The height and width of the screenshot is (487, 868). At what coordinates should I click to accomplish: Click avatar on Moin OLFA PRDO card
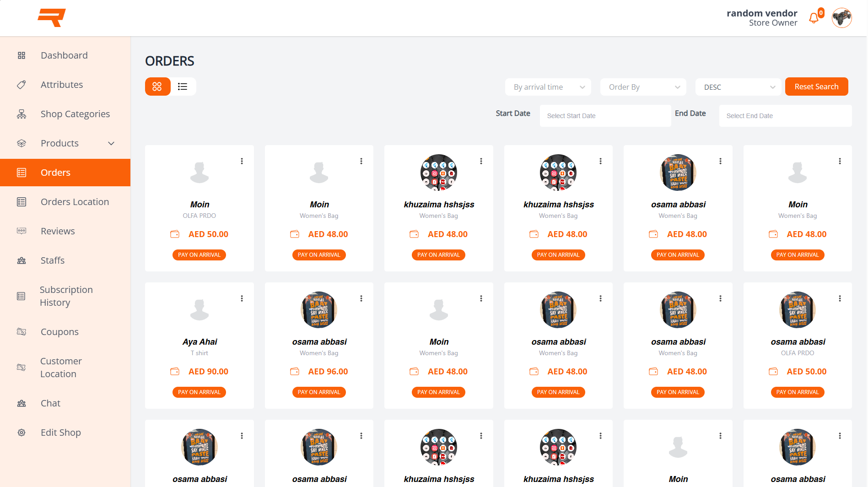(x=199, y=173)
